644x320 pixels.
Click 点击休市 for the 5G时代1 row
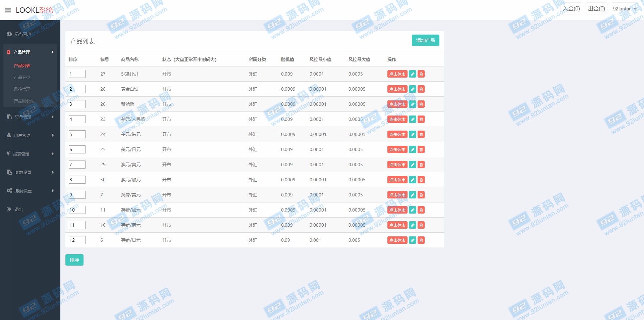coord(397,74)
